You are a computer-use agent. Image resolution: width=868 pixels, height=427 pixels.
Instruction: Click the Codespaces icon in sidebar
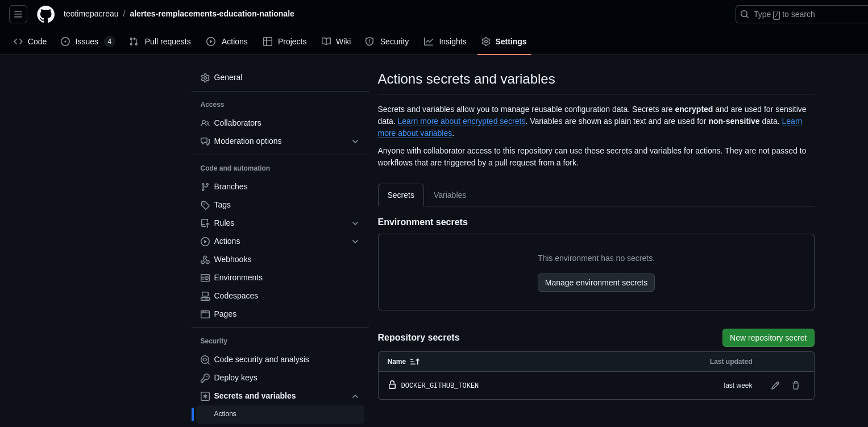pyautogui.click(x=205, y=296)
